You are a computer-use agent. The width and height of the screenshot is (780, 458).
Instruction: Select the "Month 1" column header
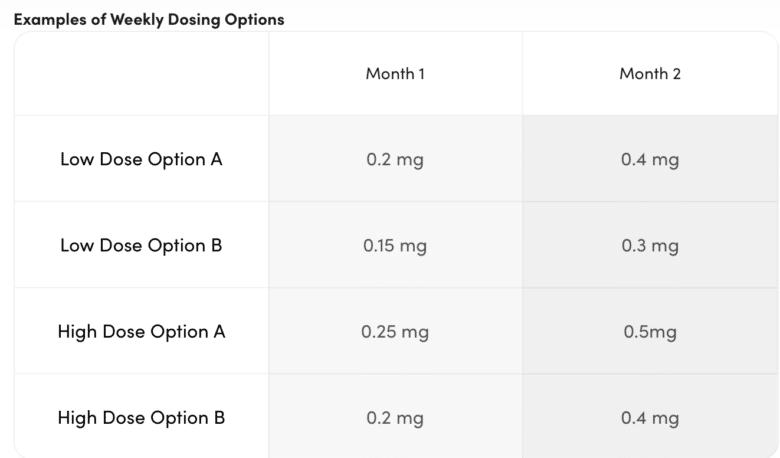395,74
